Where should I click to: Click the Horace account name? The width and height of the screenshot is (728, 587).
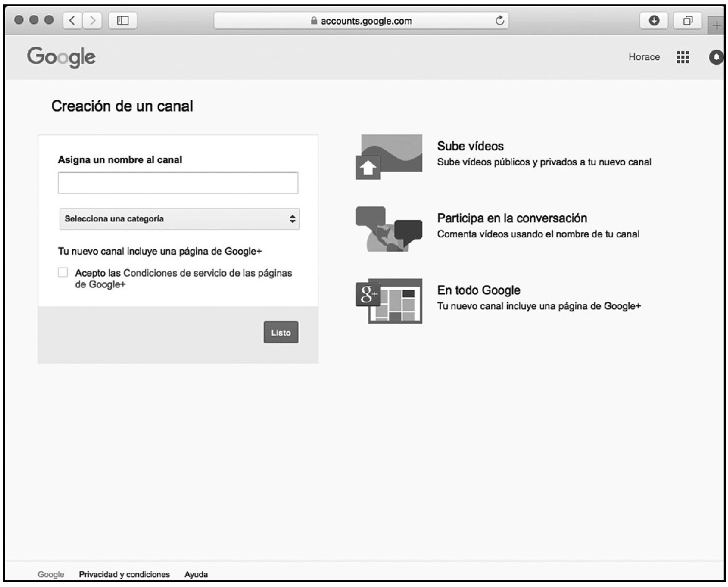point(644,57)
